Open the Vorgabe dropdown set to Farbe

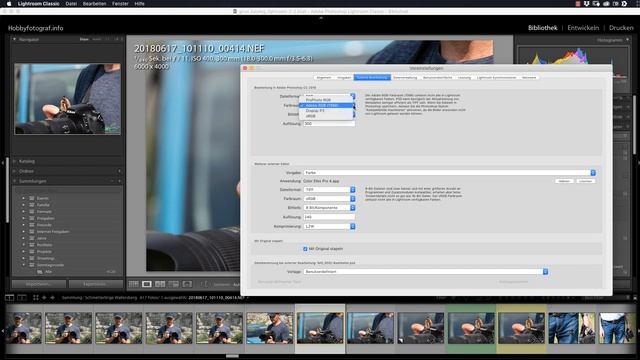pyautogui.click(x=449, y=173)
